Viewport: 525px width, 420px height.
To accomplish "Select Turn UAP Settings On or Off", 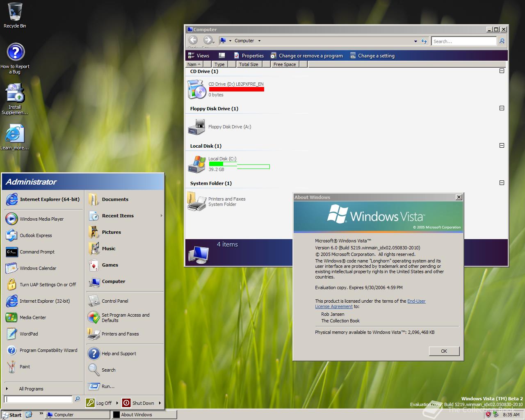I will click(43, 285).
